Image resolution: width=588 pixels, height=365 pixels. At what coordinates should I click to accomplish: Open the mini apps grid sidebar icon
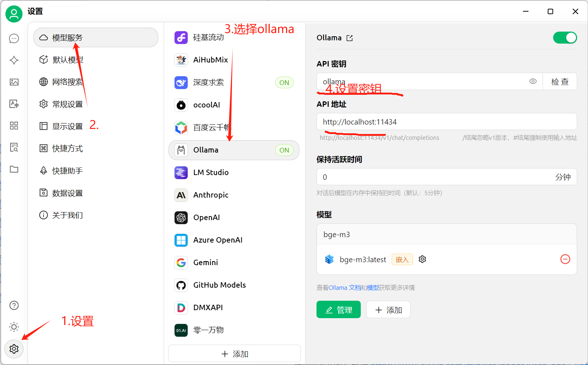pos(14,126)
